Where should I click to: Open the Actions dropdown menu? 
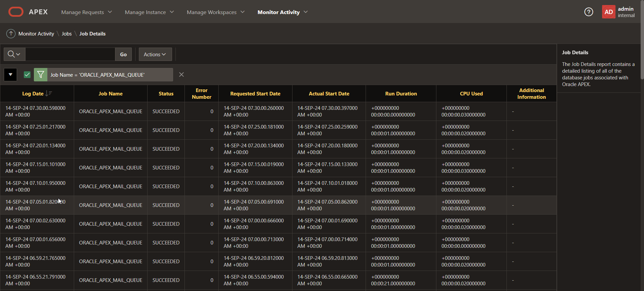click(x=155, y=54)
